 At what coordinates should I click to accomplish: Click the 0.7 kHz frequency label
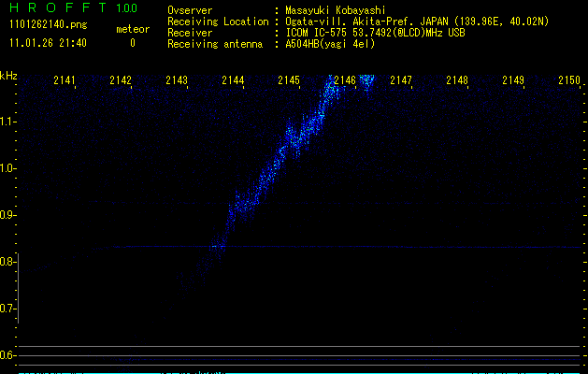point(7,309)
